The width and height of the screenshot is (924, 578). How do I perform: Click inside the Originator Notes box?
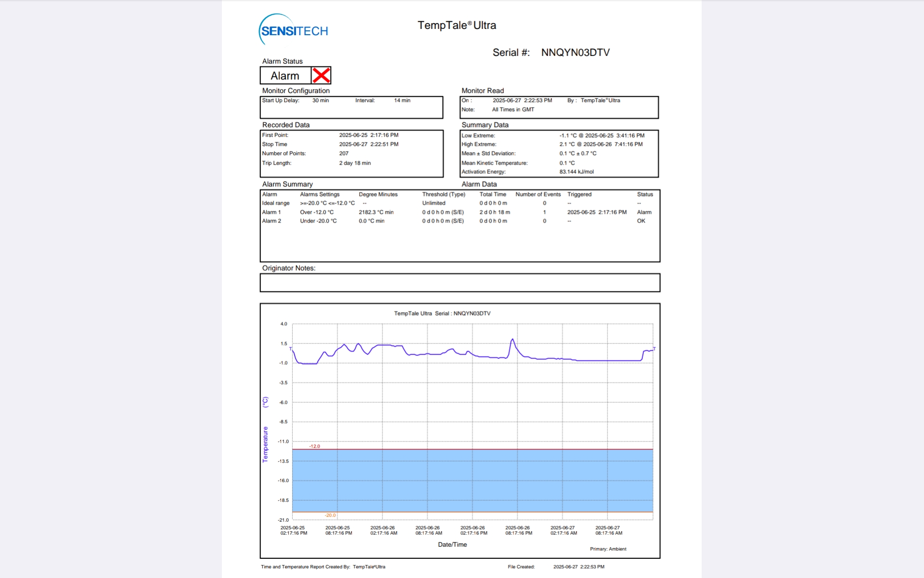(460, 283)
